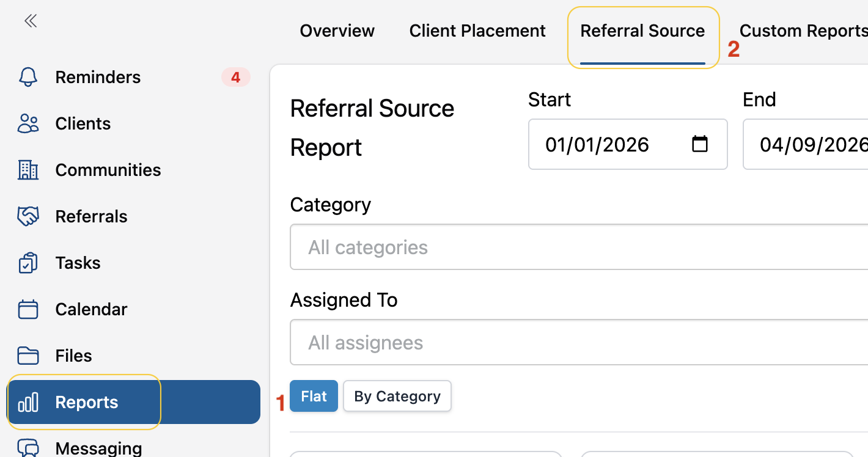Switch to the Client Placement tab
Screen dimensions: 868x457
click(477, 31)
